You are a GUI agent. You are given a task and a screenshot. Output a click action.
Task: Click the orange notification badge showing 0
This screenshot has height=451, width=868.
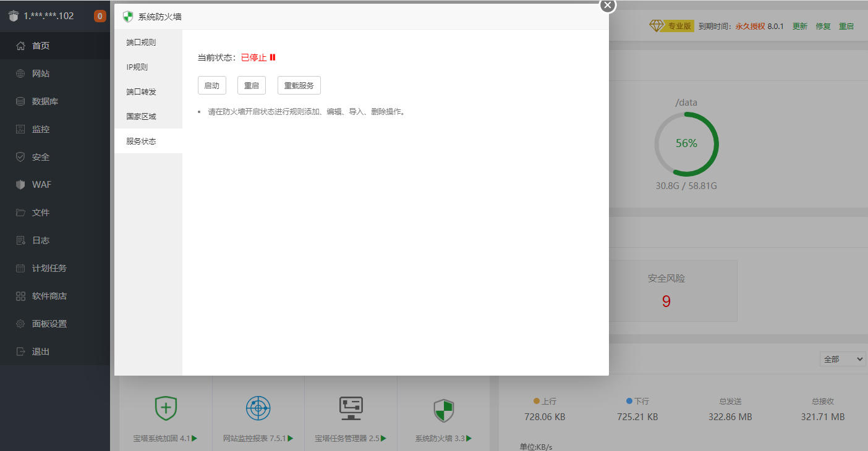(x=100, y=16)
